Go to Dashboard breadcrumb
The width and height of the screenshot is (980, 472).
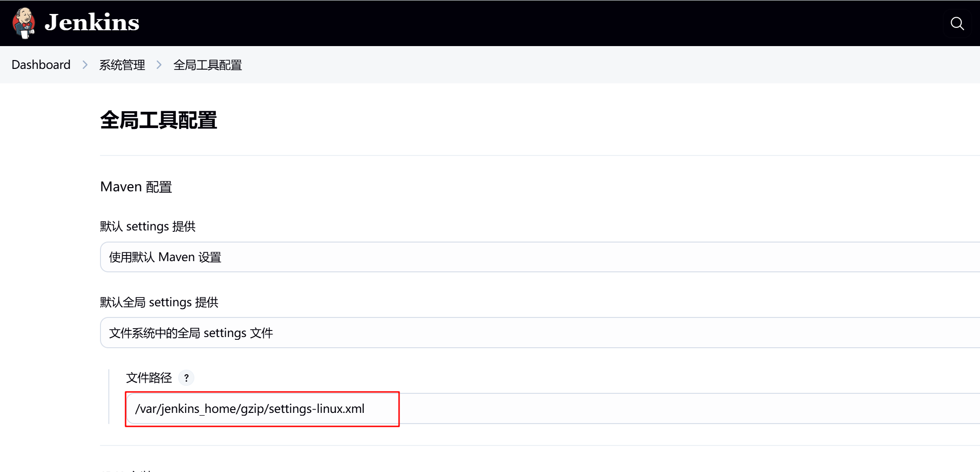[41, 65]
